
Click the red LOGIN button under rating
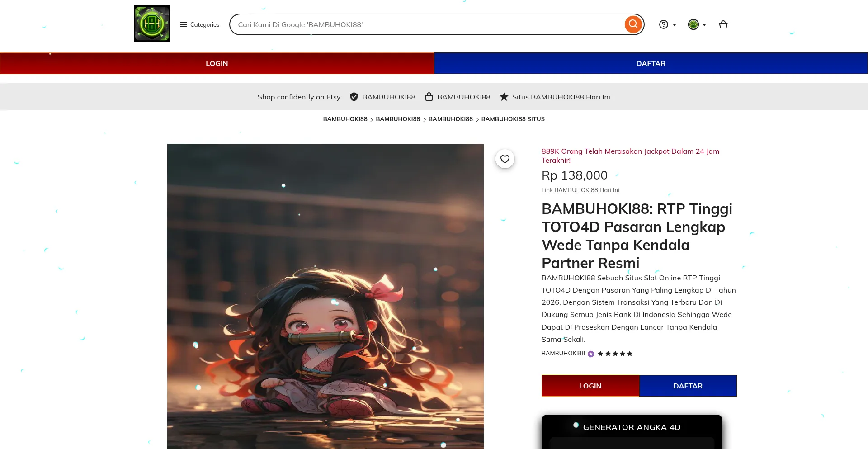590,386
